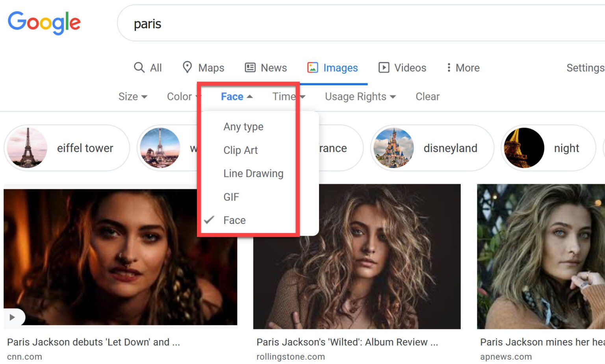Switch to the All search tab
Screen dimensions: 605x364
154,67
